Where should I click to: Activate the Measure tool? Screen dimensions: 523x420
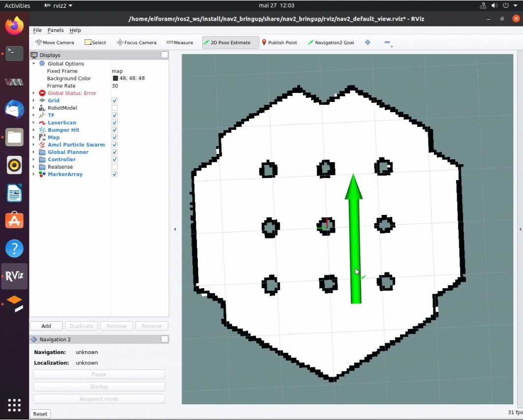point(180,42)
